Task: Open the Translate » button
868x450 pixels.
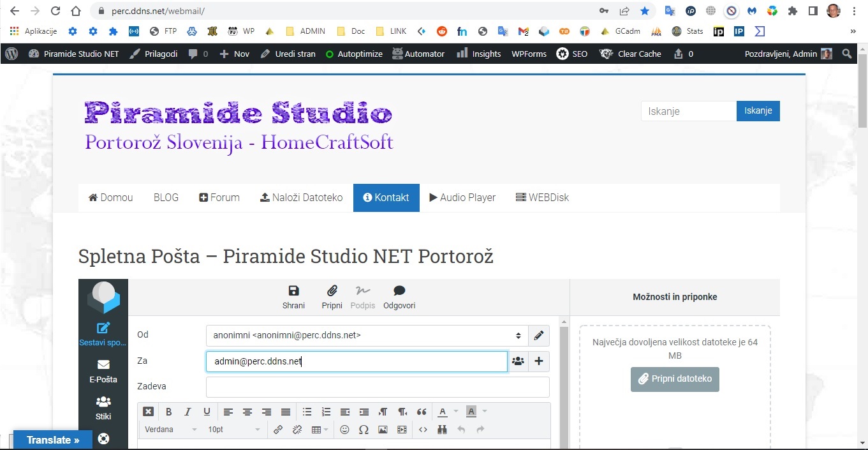Action: 53,440
